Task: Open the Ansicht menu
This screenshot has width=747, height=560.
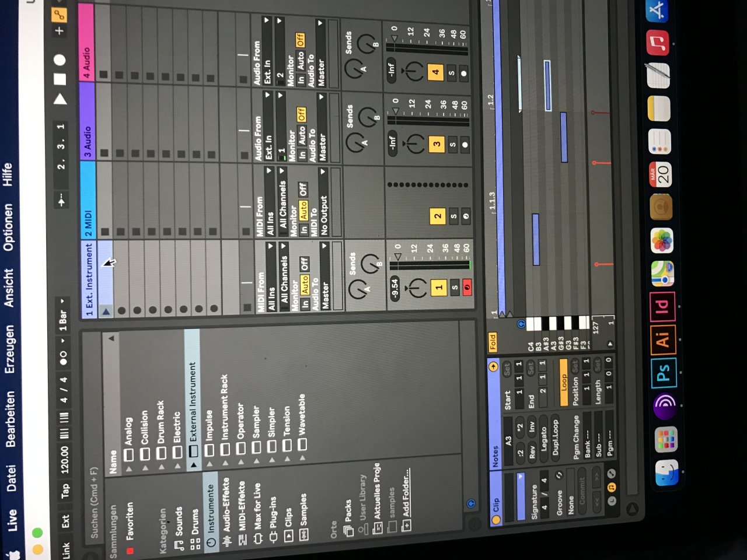Action: pyautogui.click(x=9, y=287)
